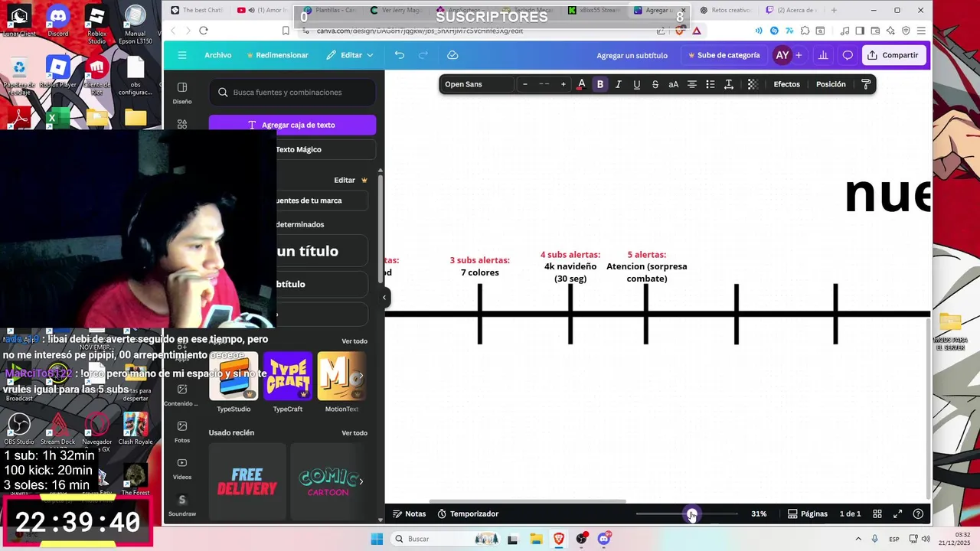Open the Efectos panel
The width and height of the screenshot is (980, 551).
click(x=786, y=84)
